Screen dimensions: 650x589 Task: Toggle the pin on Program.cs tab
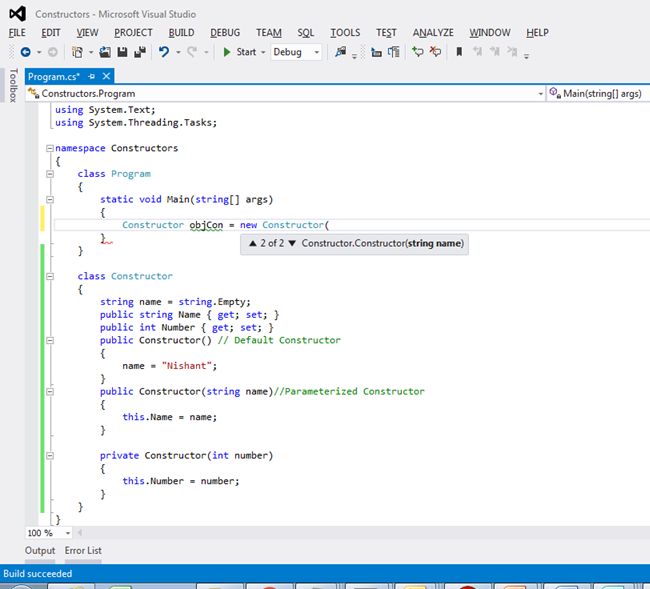[x=92, y=76]
